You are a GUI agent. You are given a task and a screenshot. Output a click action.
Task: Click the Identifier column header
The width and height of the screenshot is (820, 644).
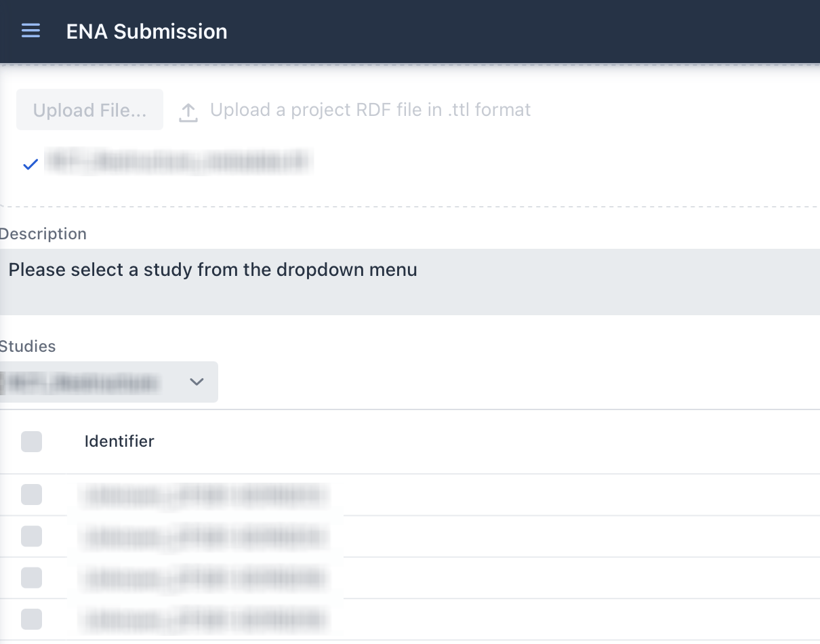(x=119, y=441)
